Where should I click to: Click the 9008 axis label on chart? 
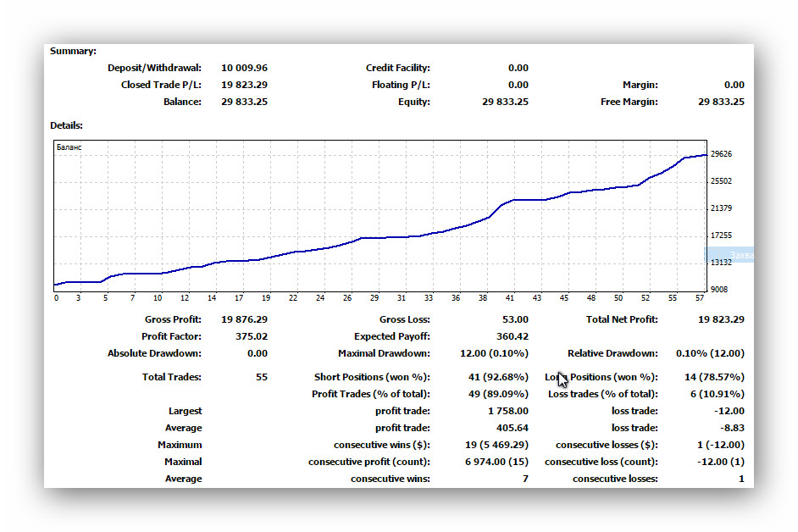719,289
